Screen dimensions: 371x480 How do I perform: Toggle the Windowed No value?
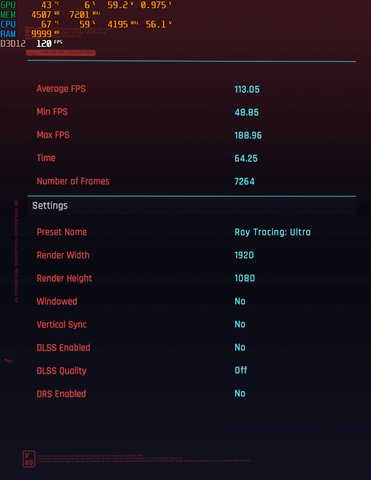pyautogui.click(x=240, y=301)
